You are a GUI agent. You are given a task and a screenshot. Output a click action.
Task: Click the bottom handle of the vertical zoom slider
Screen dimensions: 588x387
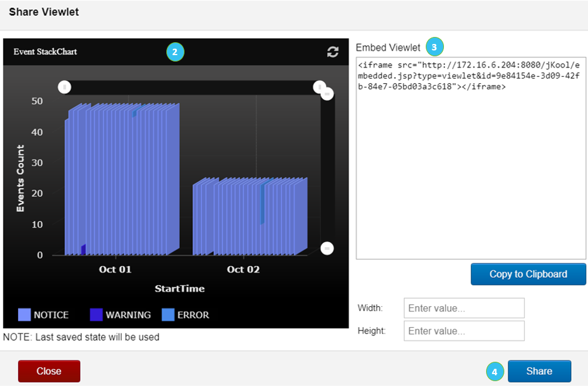pyautogui.click(x=327, y=249)
